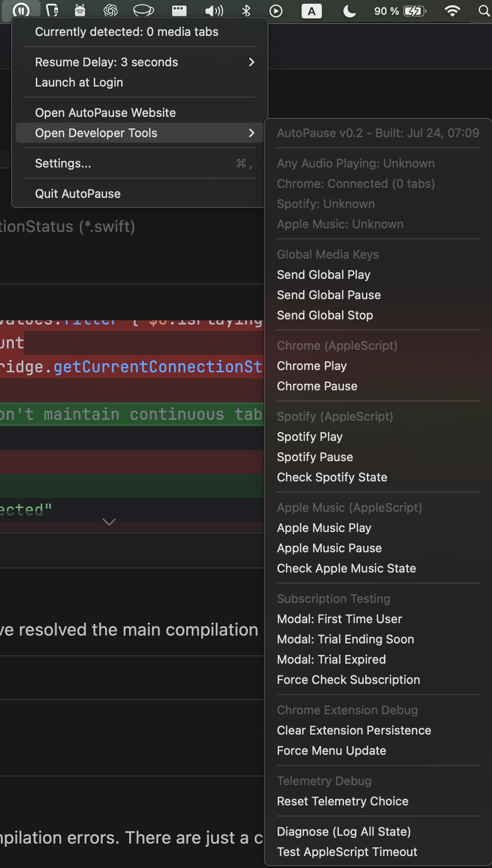Click Reset Telemetry Choice
Image resolution: width=492 pixels, height=868 pixels.
(x=343, y=801)
